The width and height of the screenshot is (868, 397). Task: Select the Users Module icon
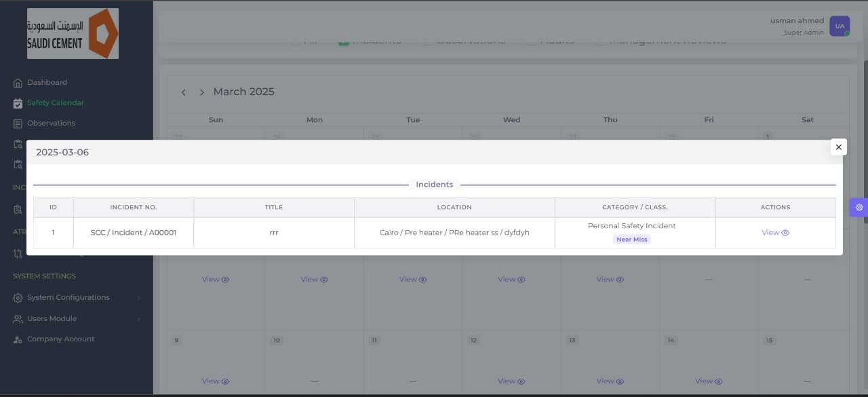(x=17, y=318)
